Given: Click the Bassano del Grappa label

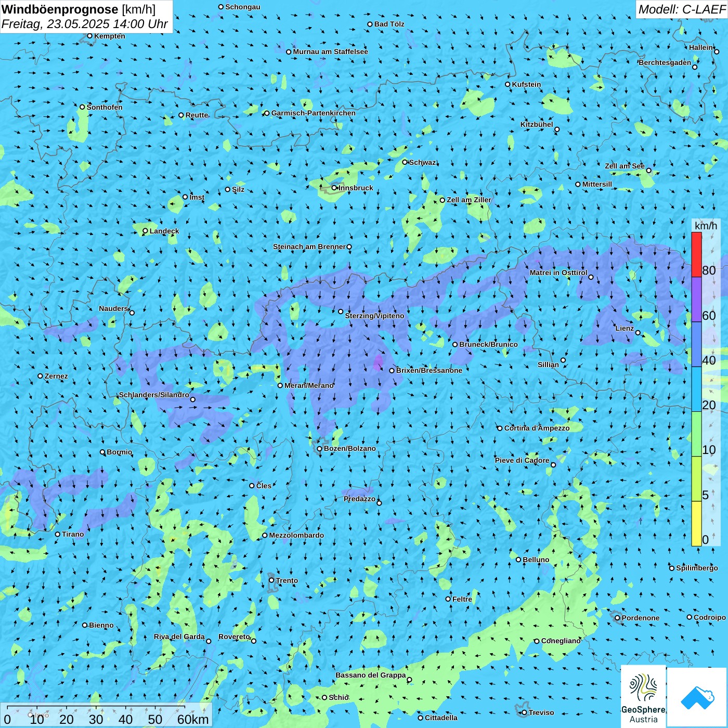Looking at the screenshot, I should pyautogui.click(x=371, y=675).
